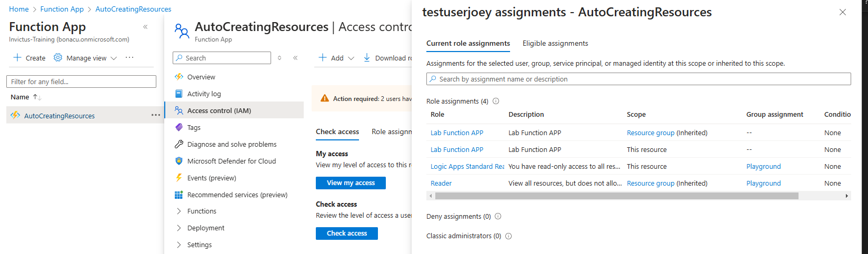Open the Add dropdown
Viewport: 868px width, 254px height.
point(336,58)
